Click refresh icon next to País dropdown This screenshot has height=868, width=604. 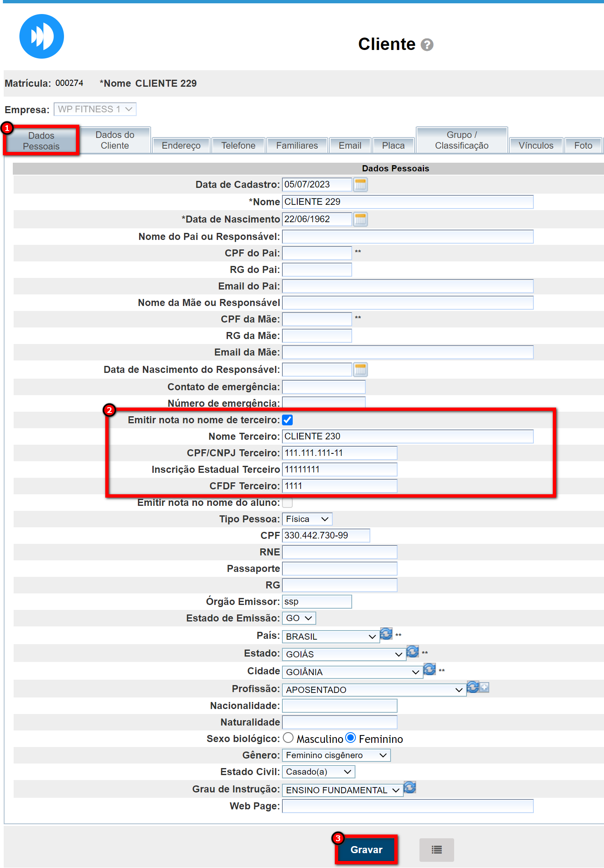[386, 634]
